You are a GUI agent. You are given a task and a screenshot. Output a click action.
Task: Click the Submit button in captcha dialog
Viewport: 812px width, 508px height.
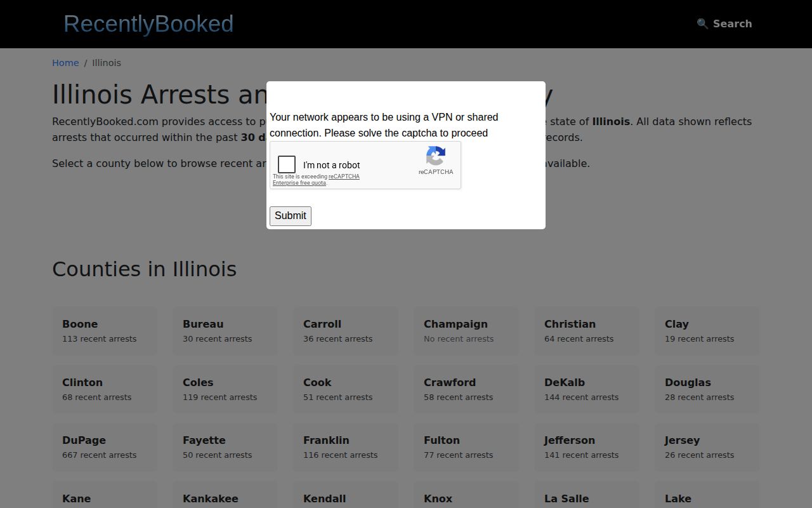291,216
